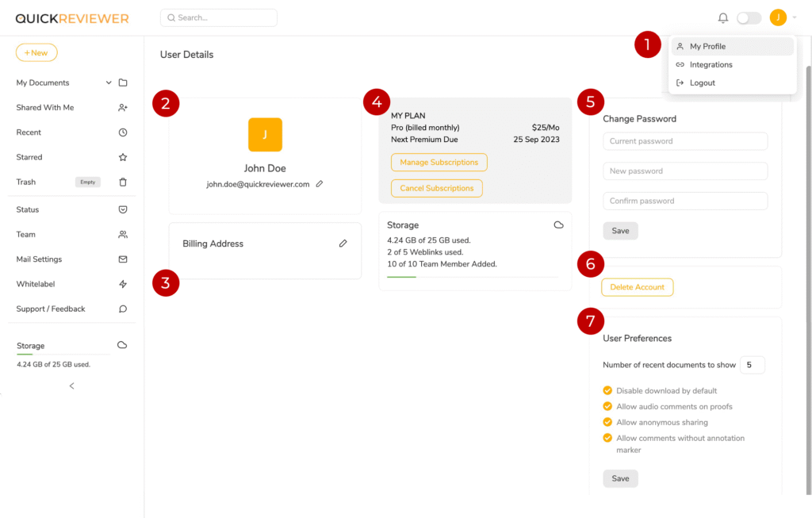Open Starred documents via star icon
The image size is (812, 518).
(123, 157)
